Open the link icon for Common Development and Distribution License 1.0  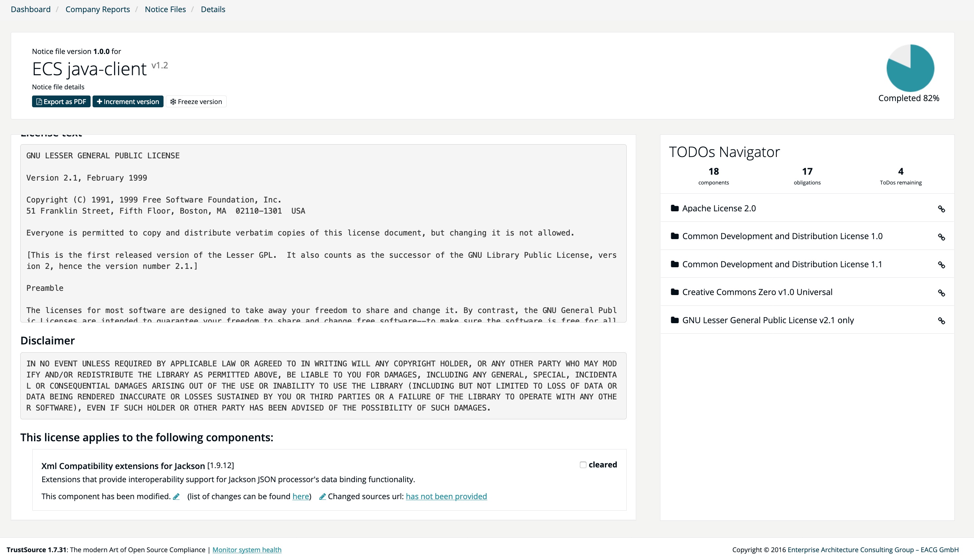pos(941,237)
